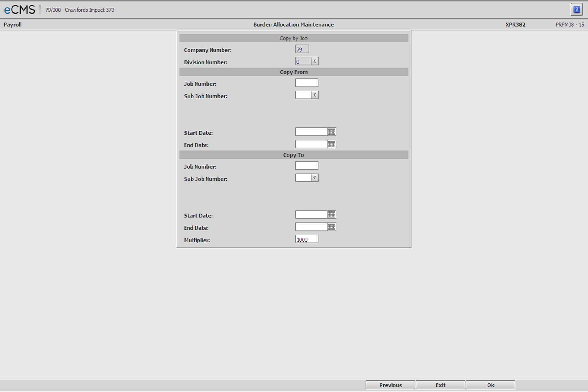Open the Copy To End Date calendar picker
588x392 pixels.
point(332,226)
